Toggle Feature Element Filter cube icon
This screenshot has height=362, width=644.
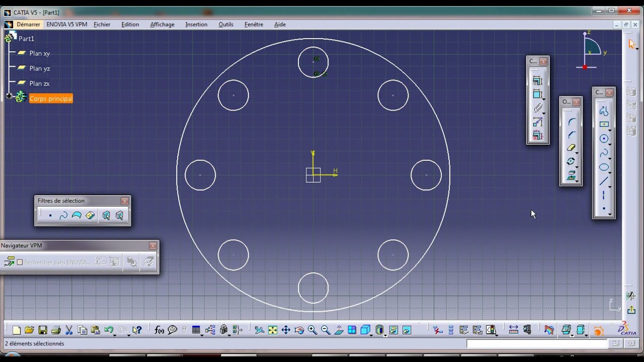[x=106, y=216]
